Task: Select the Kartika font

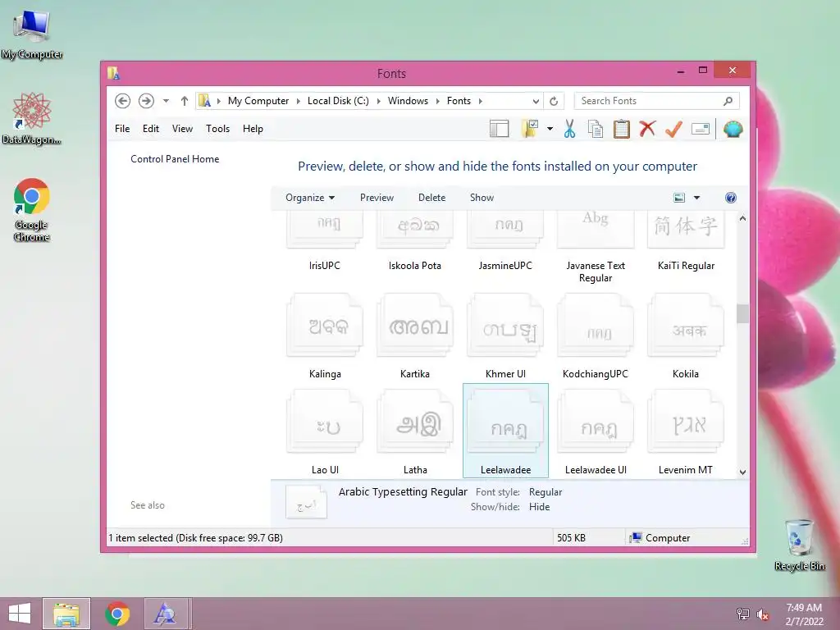Action: 414,336
